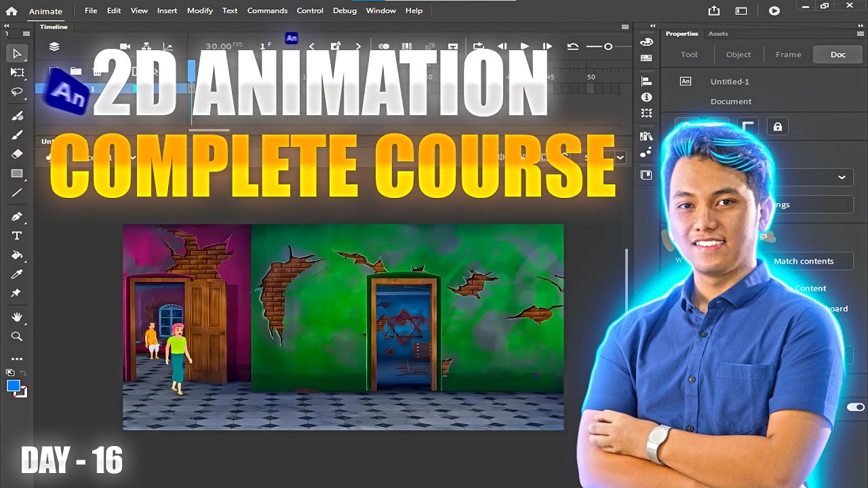The width and height of the screenshot is (868, 488).
Task: Select the Eraser tool
Action: [17, 154]
